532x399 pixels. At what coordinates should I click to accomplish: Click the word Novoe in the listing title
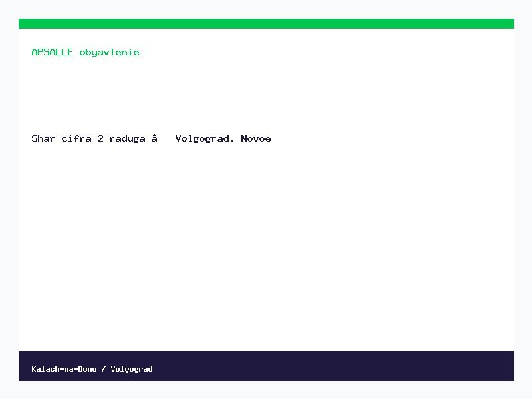[x=256, y=138]
